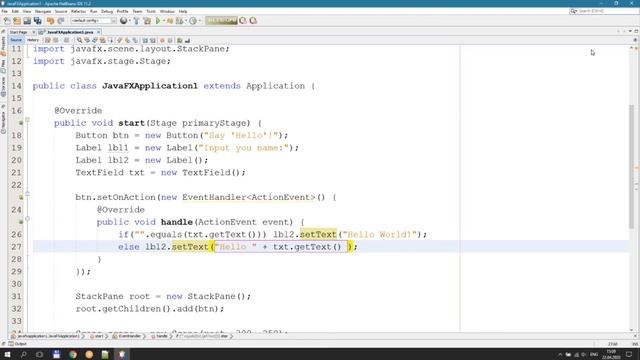The image size is (640, 360).
Task: Open the Tools menu
Action: (x=151, y=11)
